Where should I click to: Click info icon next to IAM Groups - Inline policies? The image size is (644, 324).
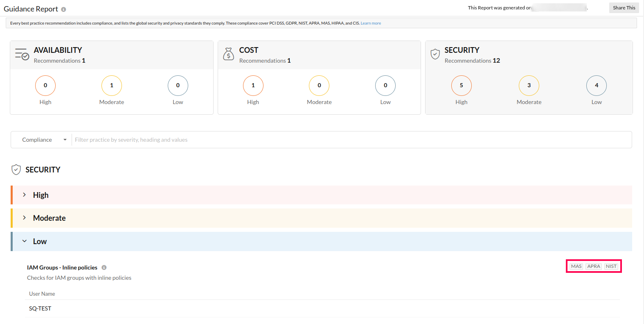(x=104, y=267)
